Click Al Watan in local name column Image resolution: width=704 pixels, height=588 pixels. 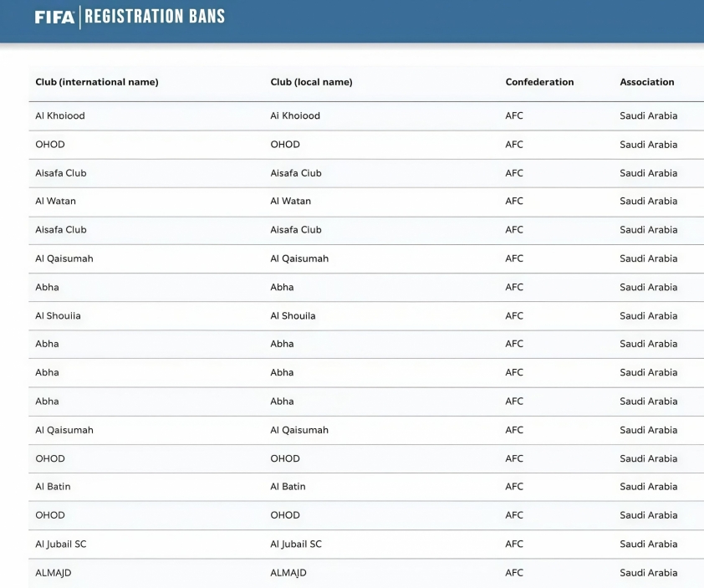(x=290, y=201)
